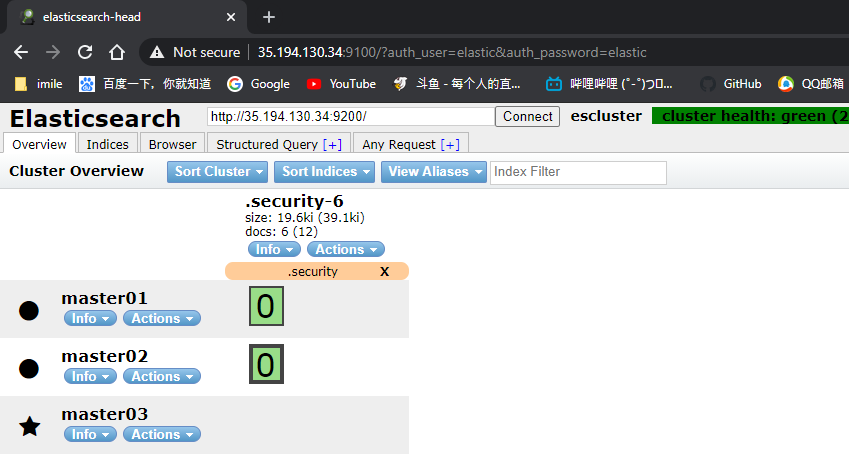Click the master03 node name
Screen dimensions: 849x474
[x=105, y=414]
